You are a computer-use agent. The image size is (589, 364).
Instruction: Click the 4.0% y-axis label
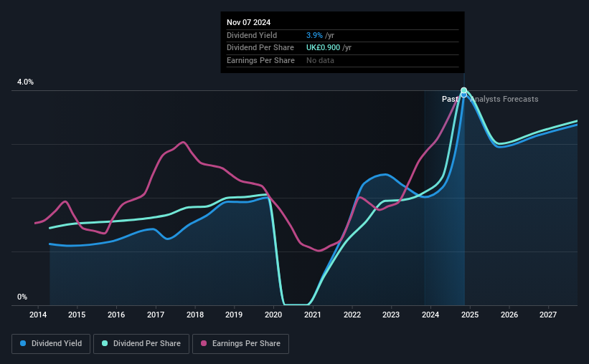25,82
